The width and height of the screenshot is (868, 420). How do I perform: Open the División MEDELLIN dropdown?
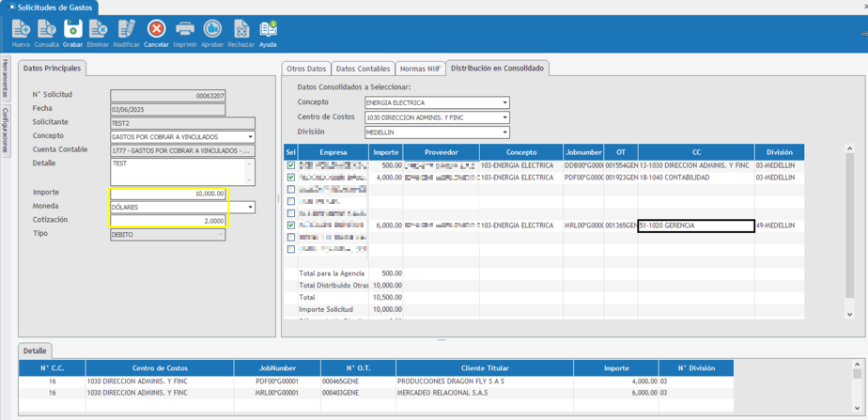pyautogui.click(x=504, y=132)
